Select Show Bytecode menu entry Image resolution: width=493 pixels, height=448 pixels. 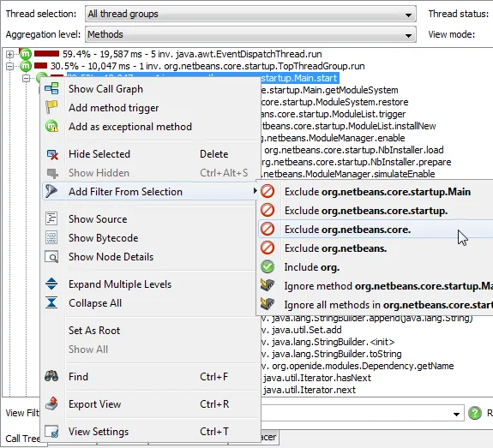(x=150, y=238)
